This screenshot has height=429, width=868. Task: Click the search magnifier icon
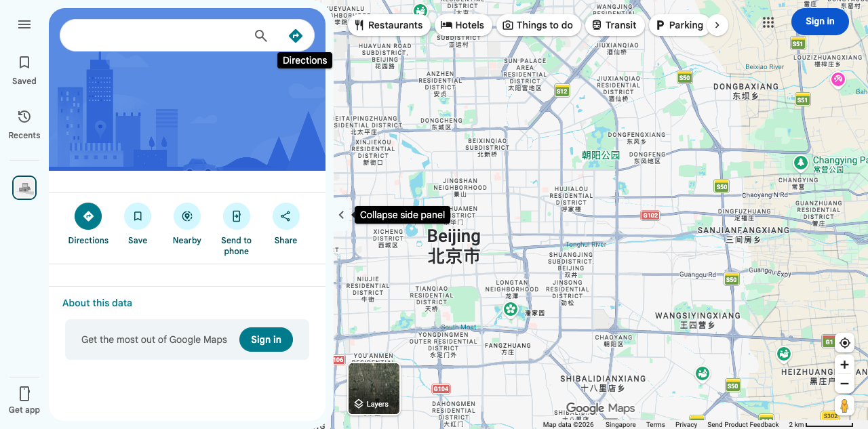click(x=261, y=36)
